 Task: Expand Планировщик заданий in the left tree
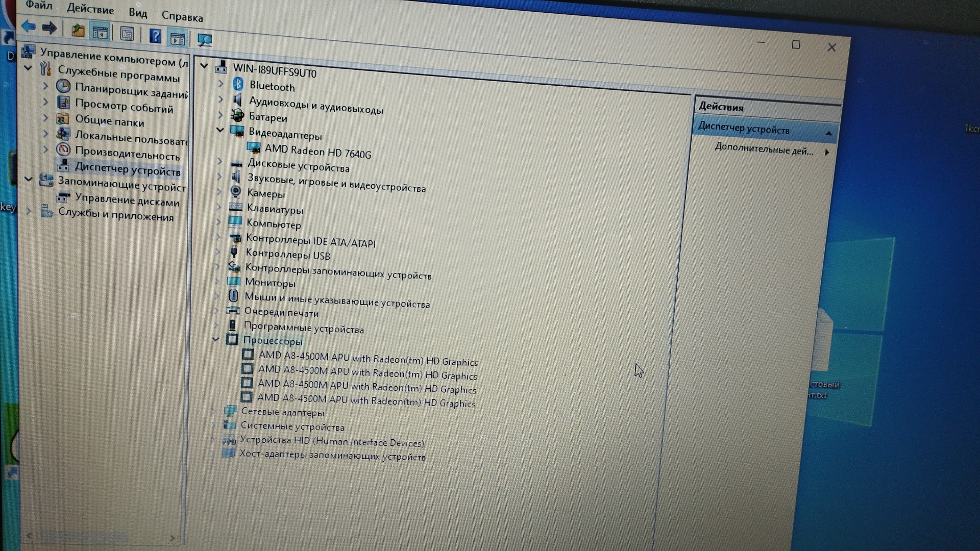click(x=45, y=86)
